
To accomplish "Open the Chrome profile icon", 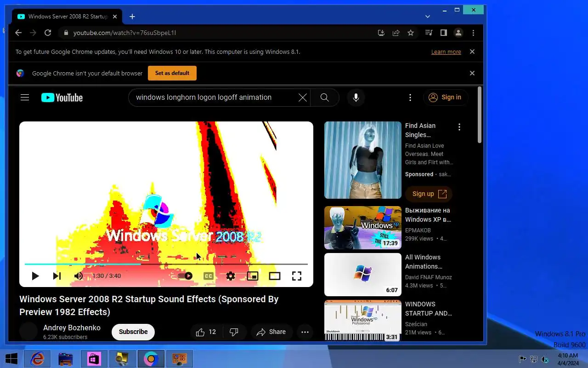I will click(x=458, y=33).
